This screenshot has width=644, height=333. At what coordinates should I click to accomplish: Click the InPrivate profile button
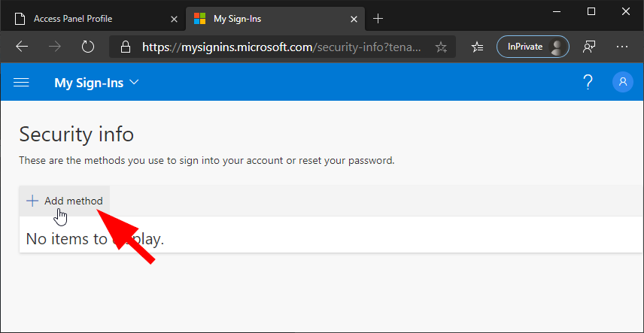pyautogui.click(x=532, y=47)
